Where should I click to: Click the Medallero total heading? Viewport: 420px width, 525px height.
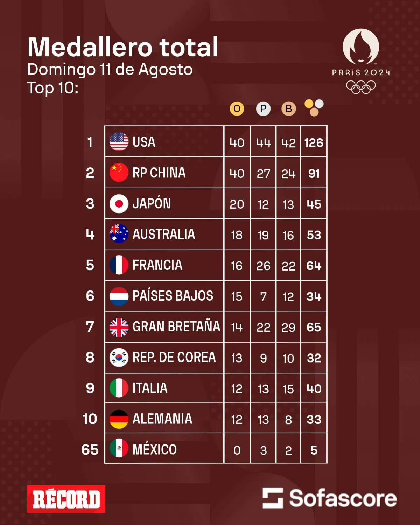(123, 47)
